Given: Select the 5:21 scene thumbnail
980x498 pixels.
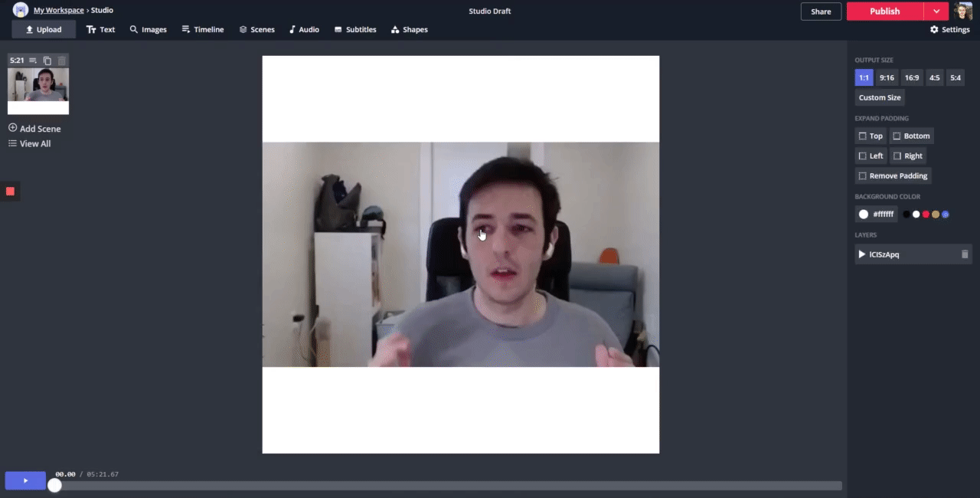Looking at the screenshot, I should pyautogui.click(x=38, y=90).
